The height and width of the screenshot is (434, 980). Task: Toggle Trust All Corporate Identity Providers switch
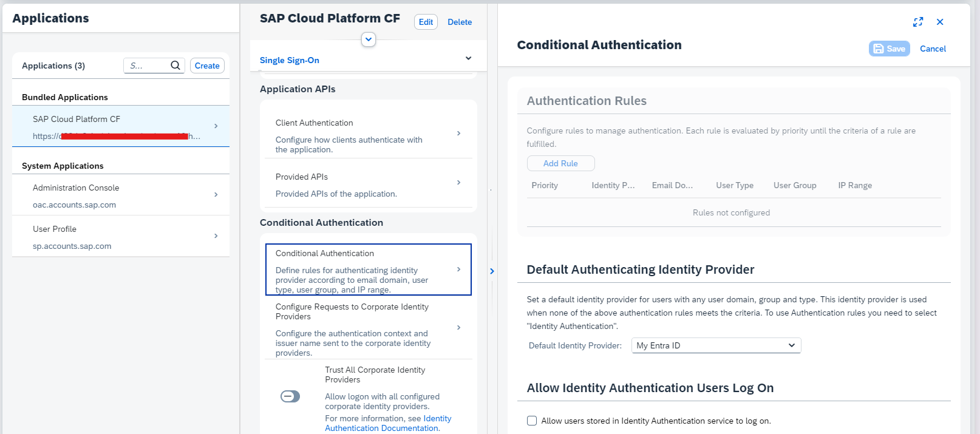click(290, 396)
